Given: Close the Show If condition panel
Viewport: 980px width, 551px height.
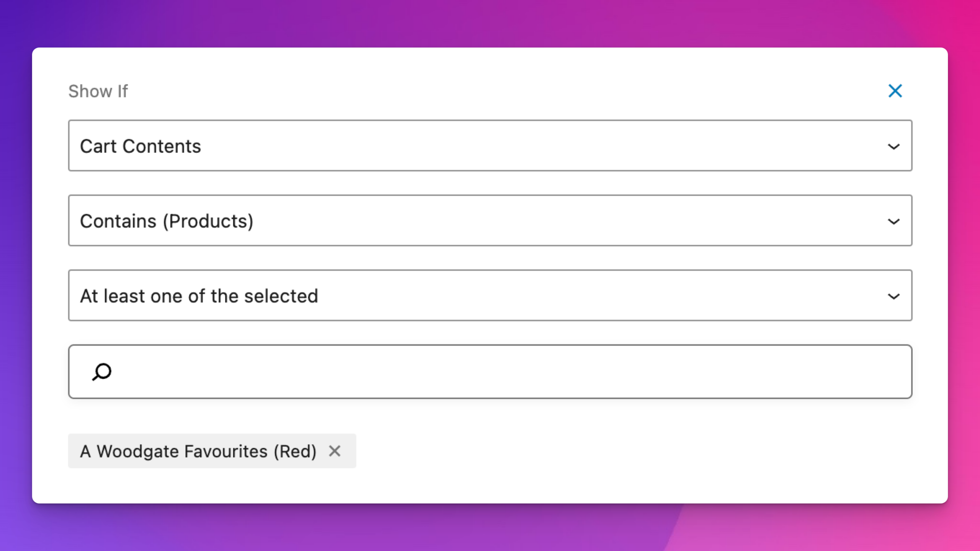Looking at the screenshot, I should point(895,91).
